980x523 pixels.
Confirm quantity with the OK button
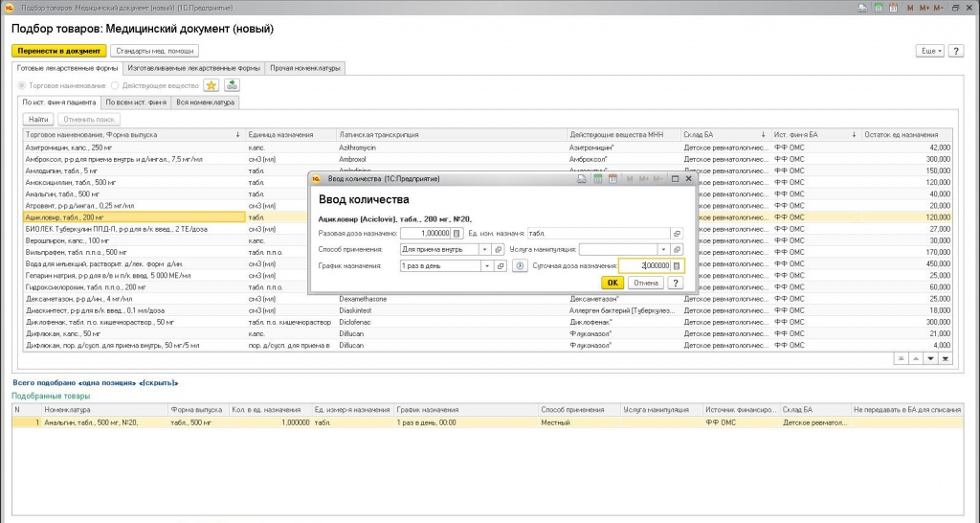pyautogui.click(x=612, y=283)
